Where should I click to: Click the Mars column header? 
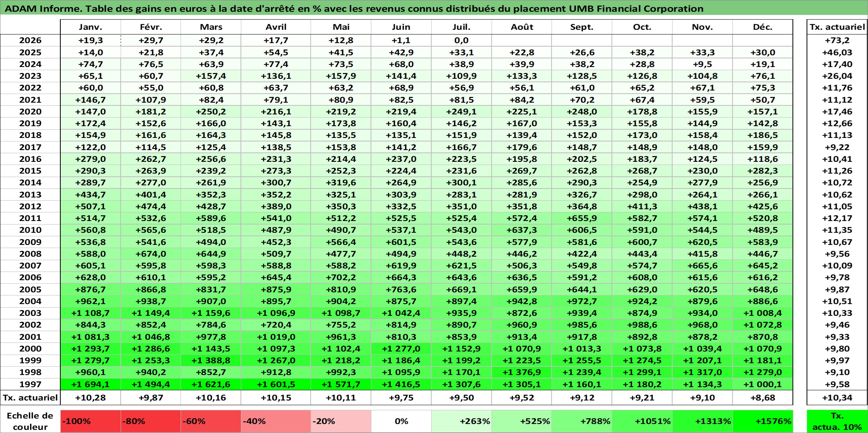(x=211, y=27)
